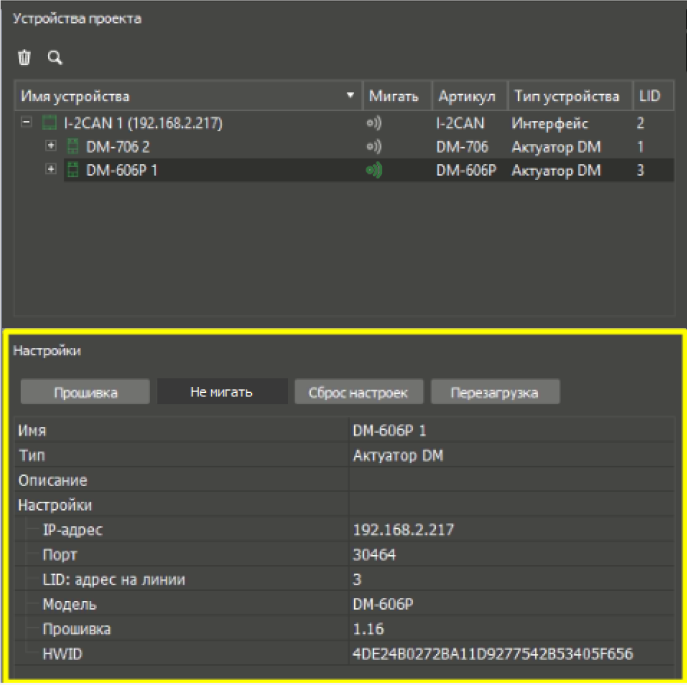Disable green blink indicator for DM-606P 1
Viewport: 687px width, 685px height.
374,170
